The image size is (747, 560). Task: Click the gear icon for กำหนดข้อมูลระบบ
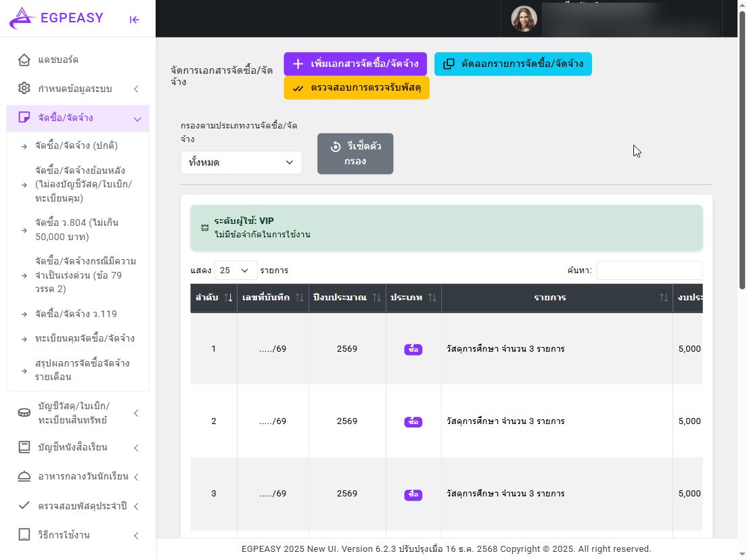24,89
